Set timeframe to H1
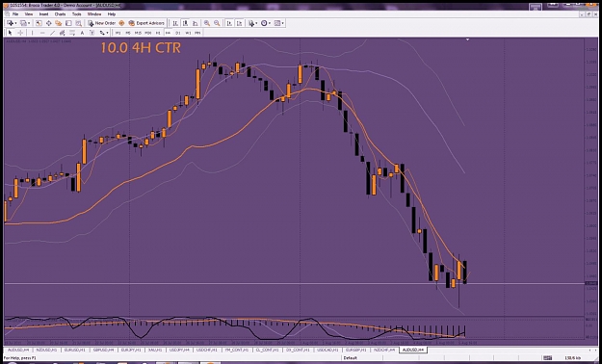 (x=158, y=33)
